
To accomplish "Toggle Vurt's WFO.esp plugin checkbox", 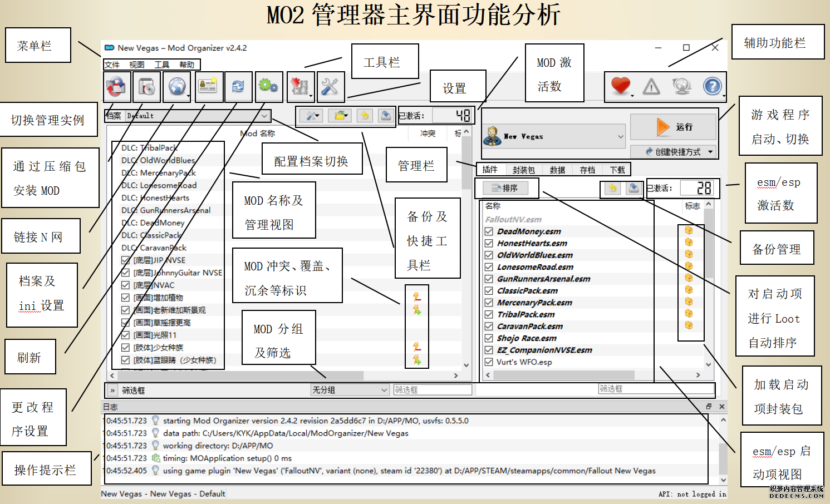I will [x=489, y=362].
